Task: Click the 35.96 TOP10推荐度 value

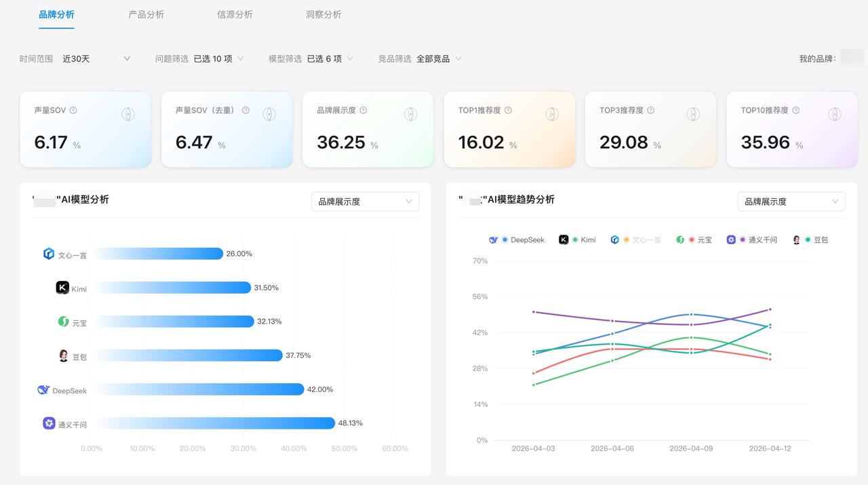Action: point(766,142)
